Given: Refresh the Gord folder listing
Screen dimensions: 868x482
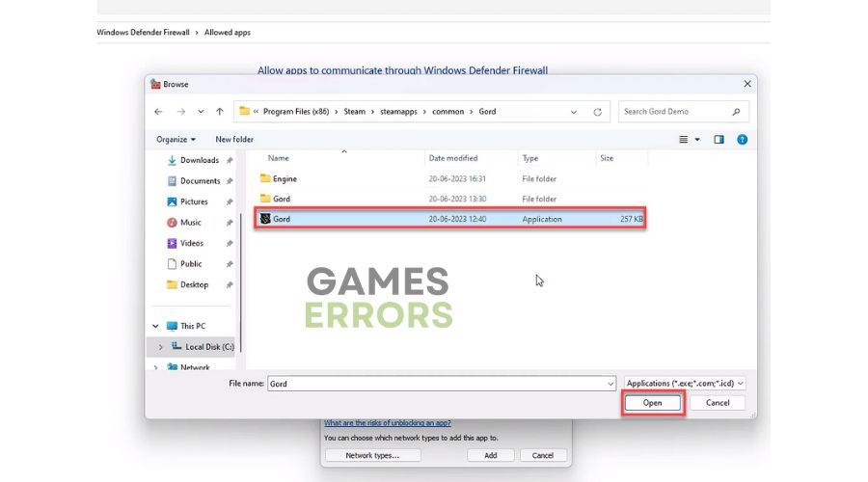Looking at the screenshot, I should 597,112.
